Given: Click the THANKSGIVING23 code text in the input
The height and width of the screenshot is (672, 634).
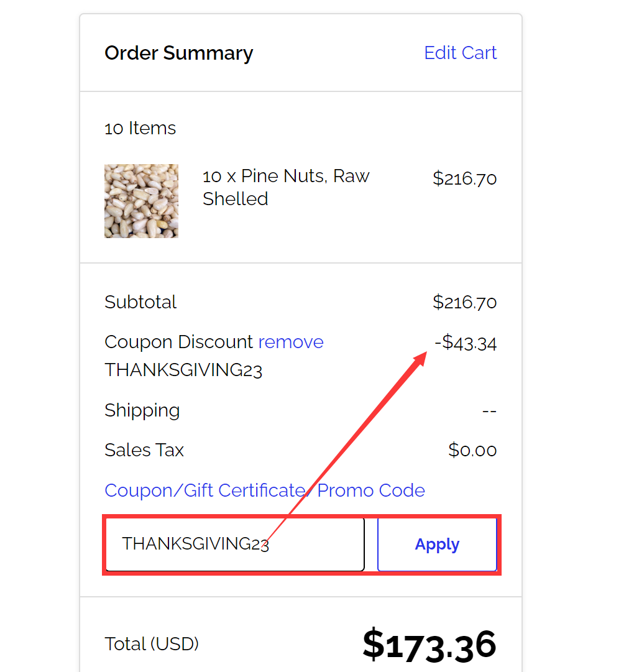Looking at the screenshot, I should tap(195, 544).
